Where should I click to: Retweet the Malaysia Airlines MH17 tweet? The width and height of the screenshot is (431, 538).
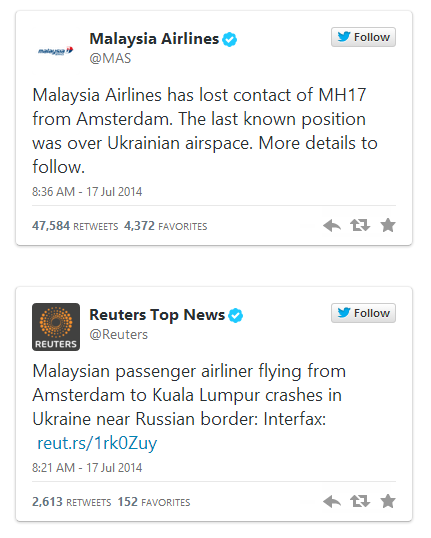coord(360,225)
